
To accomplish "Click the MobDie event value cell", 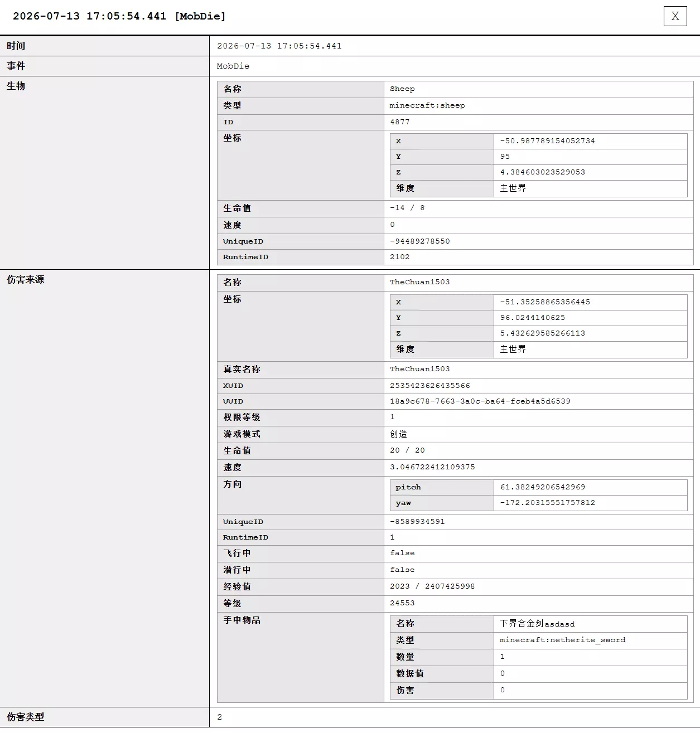I will coord(455,66).
